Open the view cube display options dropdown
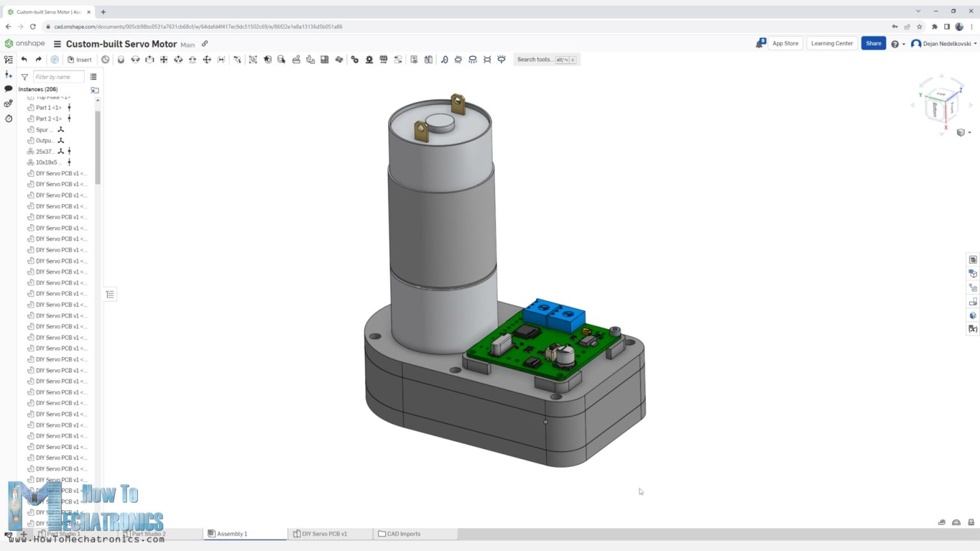This screenshot has width=980, height=551. pos(968,133)
